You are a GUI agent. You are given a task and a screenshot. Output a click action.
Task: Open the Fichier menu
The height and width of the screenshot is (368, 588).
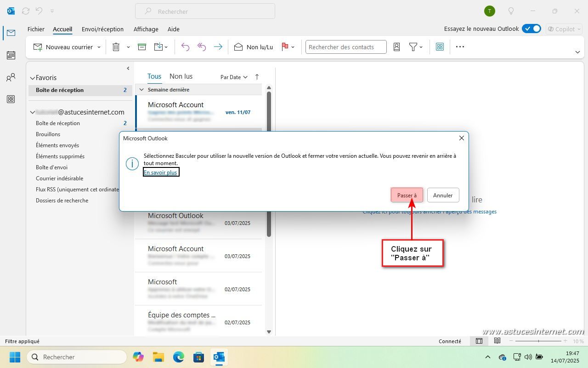point(36,29)
